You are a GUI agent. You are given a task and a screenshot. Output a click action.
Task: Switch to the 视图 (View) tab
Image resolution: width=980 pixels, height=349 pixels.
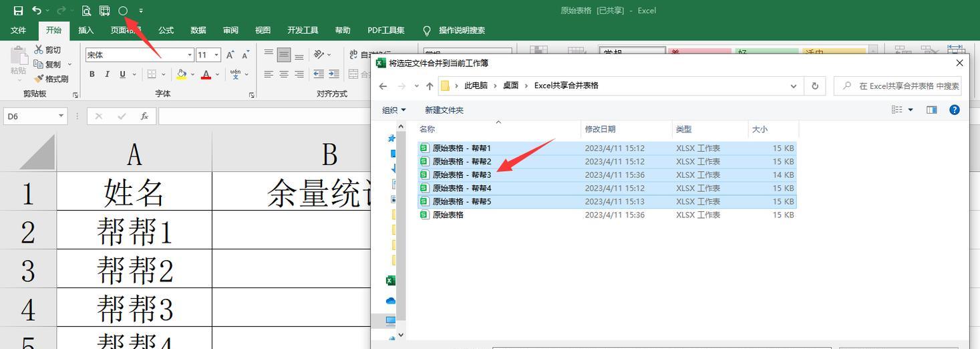[x=263, y=30]
